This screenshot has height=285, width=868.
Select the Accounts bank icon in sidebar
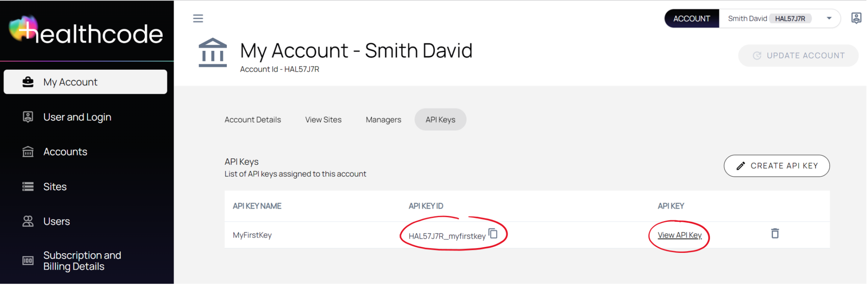point(28,152)
